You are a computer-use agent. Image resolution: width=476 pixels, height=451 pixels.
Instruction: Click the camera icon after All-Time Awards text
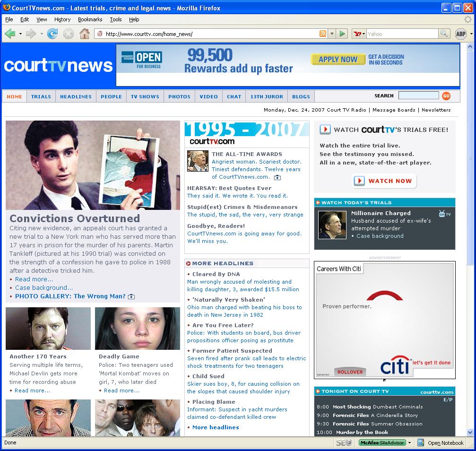click(277, 177)
